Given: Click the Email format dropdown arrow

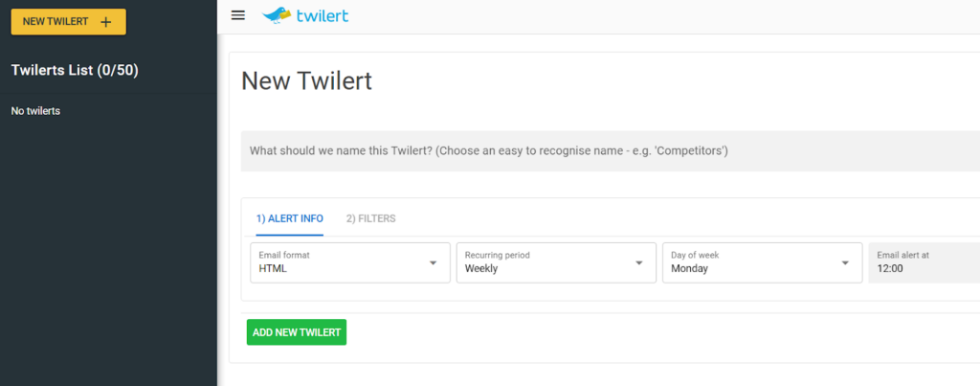Looking at the screenshot, I should click(x=433, y=262).
